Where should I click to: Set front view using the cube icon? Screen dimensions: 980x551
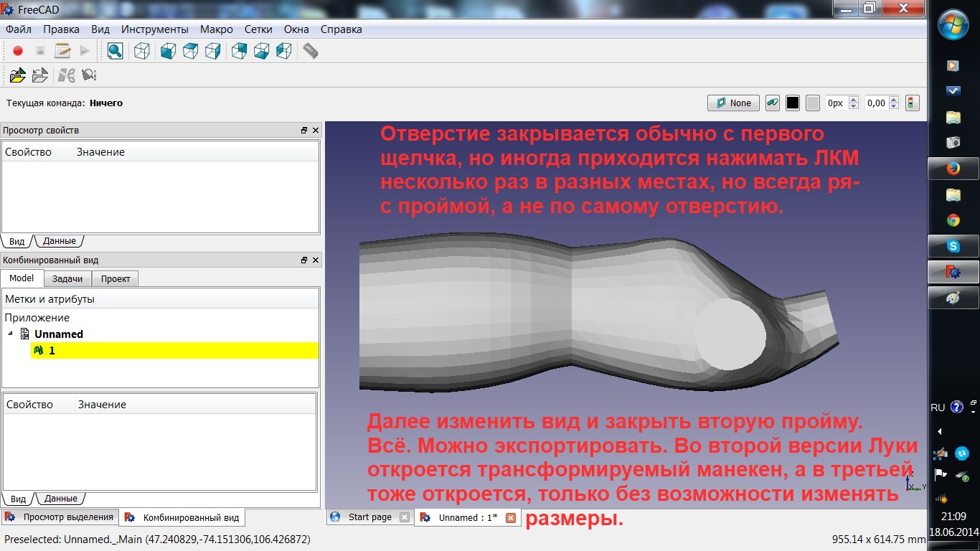168,51
